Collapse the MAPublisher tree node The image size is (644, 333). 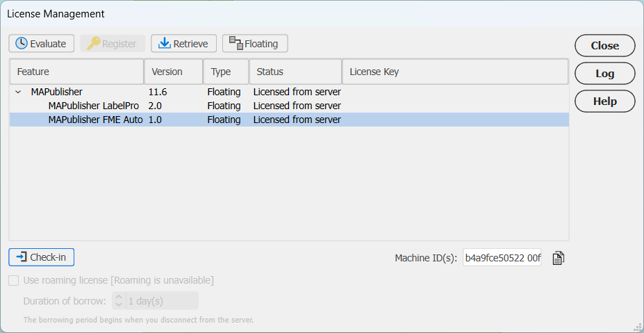pyautogui.click(x=18, y=92)
